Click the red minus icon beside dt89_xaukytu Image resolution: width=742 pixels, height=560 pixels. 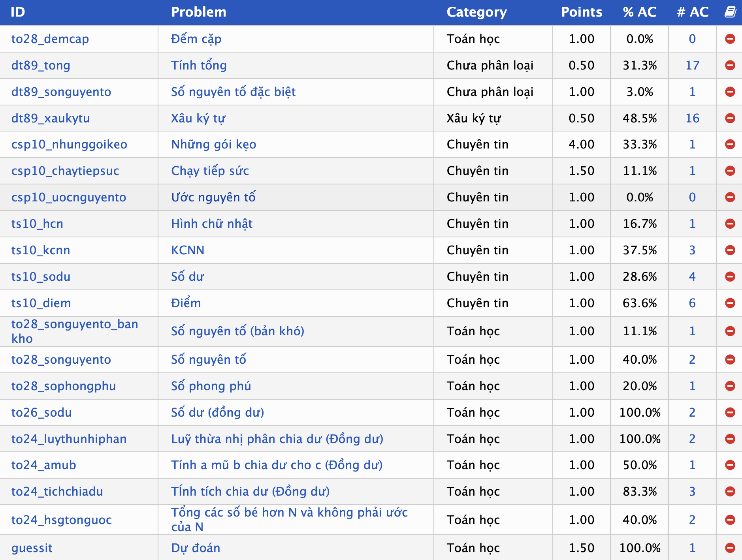click(730, 118)
